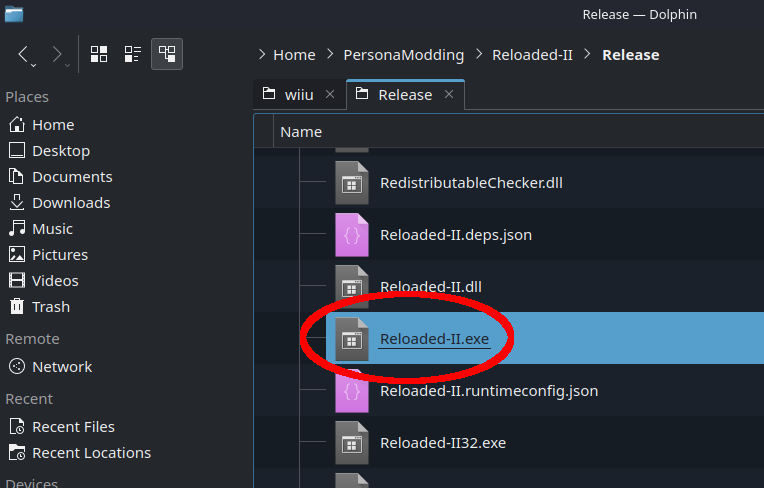The width and height of the screenshot is (764, 488).
Task: Click the Reloaded-II.dll file icon
Action: [352, 287]
